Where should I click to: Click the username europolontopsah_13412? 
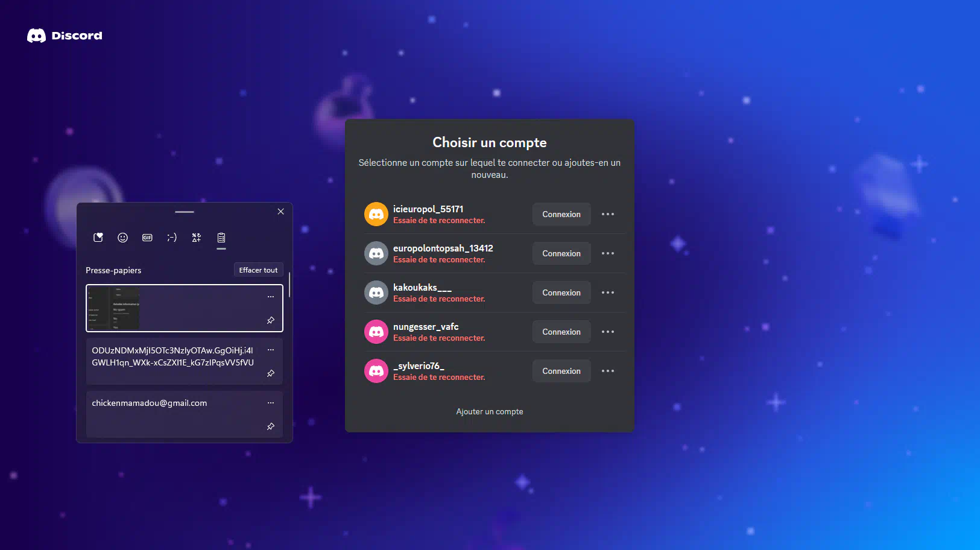pos(443,248)
